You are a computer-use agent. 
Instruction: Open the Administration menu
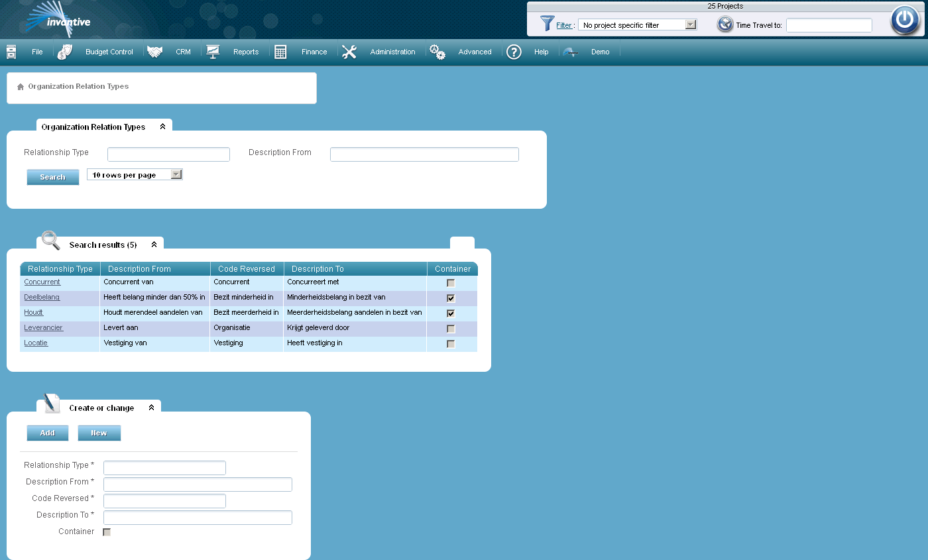(392, 52)
